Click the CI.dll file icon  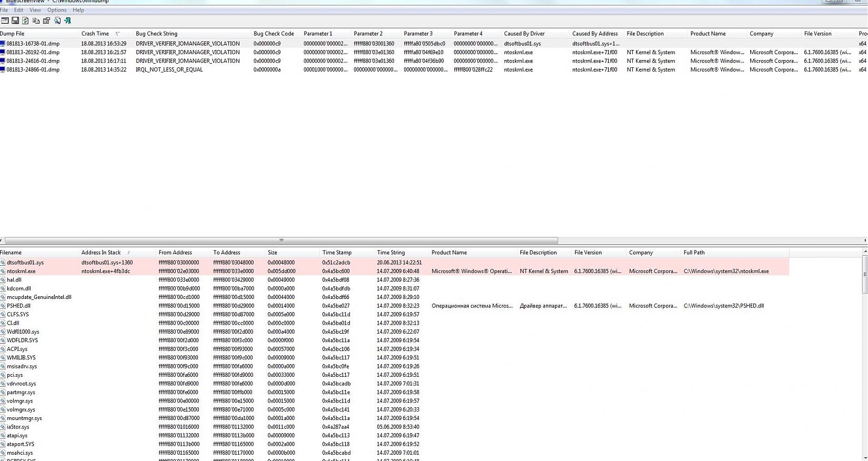click(3, 323)
